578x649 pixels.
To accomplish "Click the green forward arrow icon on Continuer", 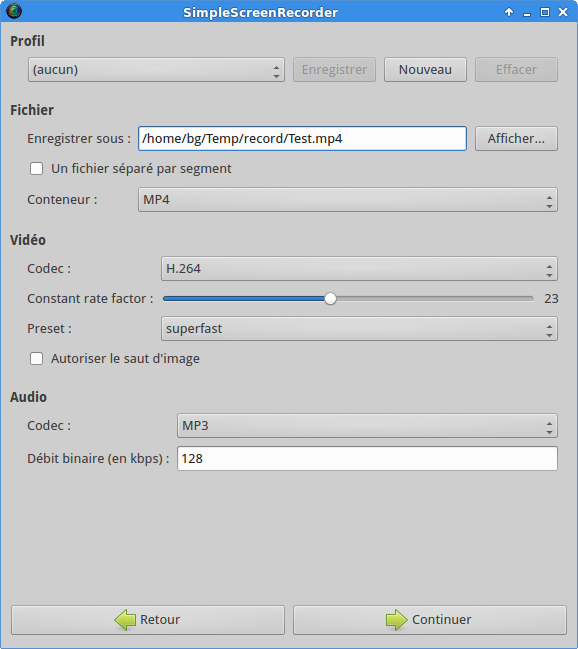I will [x=397, y=620].
